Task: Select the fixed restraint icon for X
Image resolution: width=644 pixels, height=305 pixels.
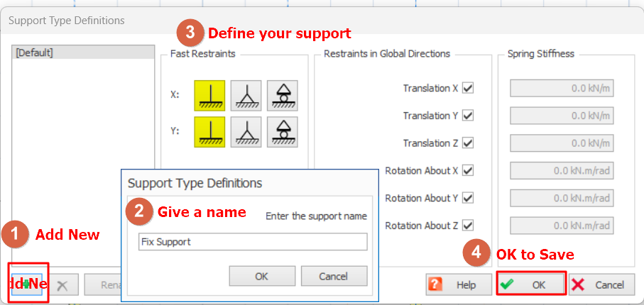Action: pyautogui.click(x=209, y=96)
